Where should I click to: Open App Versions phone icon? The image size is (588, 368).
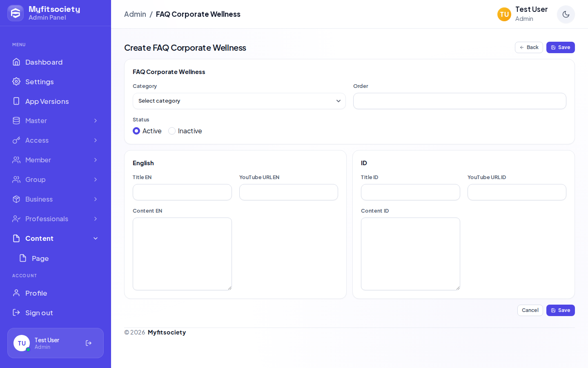16,101
